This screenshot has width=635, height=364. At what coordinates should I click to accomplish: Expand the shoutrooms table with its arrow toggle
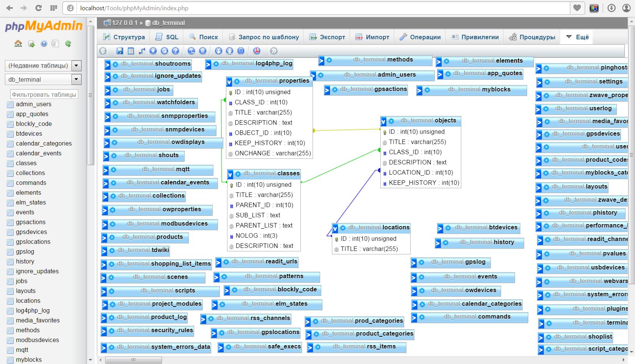107,65
